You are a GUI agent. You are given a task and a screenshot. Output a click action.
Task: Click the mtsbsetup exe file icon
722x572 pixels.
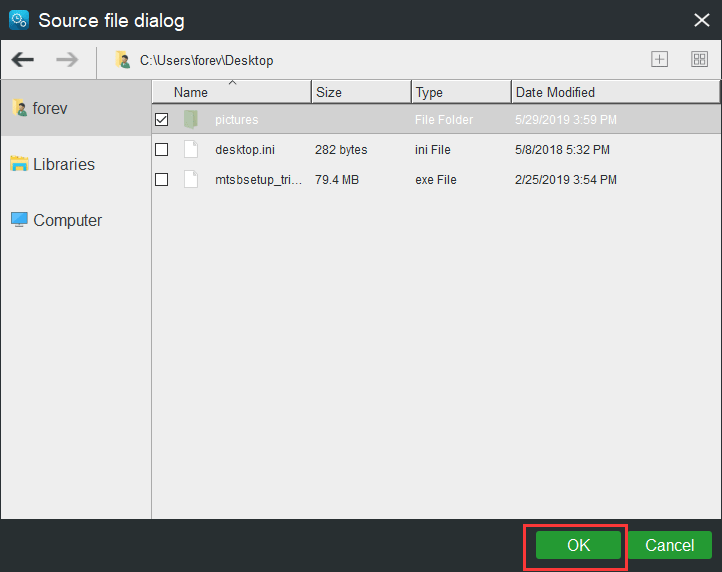point(191,180)
